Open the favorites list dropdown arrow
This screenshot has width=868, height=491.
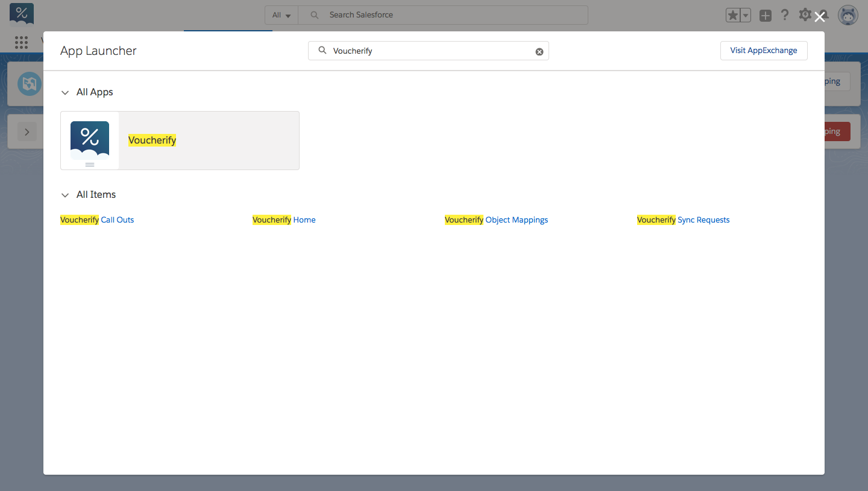pyautogui.click(x=745, y=15)
